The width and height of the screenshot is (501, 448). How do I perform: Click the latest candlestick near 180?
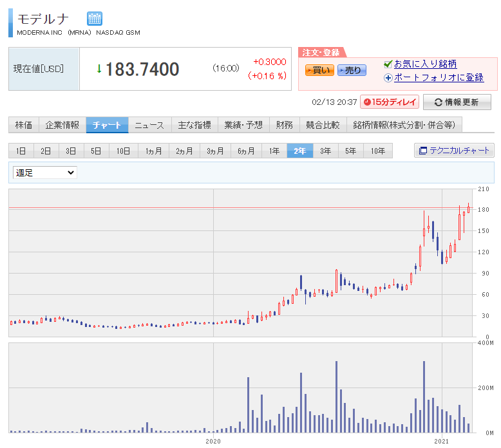[468, 209]
